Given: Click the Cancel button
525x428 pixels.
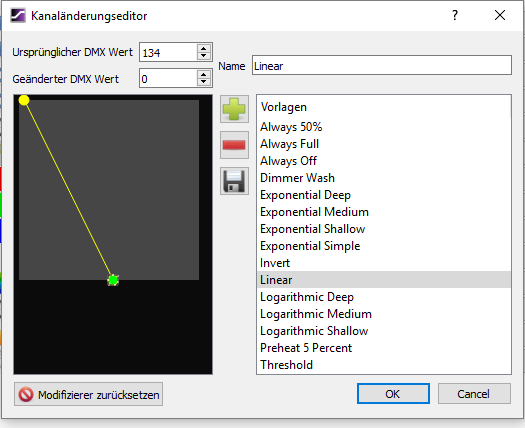Looking at the screenshot, I should (474, 394).
